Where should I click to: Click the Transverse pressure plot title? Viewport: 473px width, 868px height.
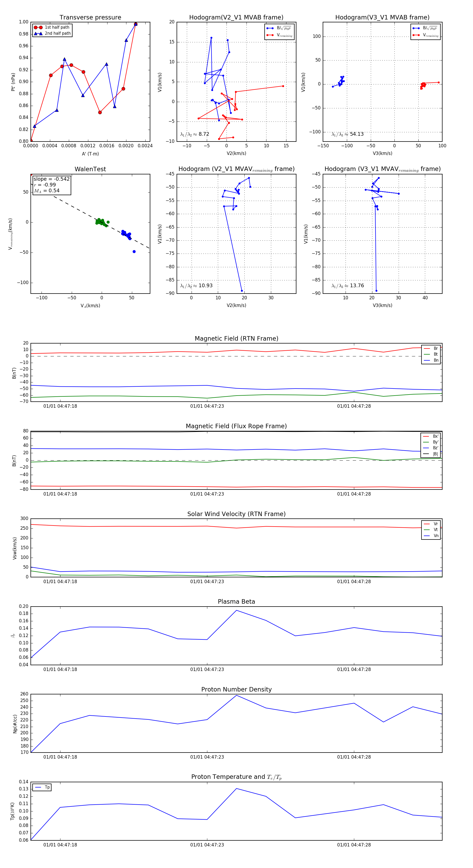[90, 18]
